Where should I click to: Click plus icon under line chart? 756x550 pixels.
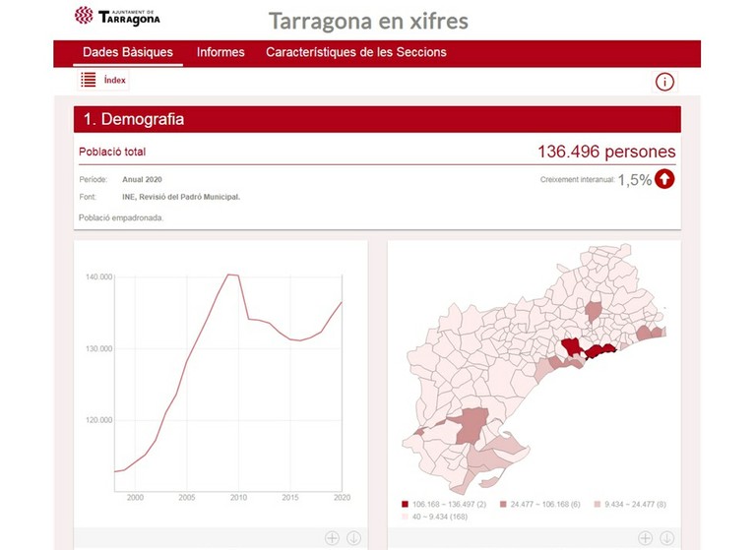332,538
